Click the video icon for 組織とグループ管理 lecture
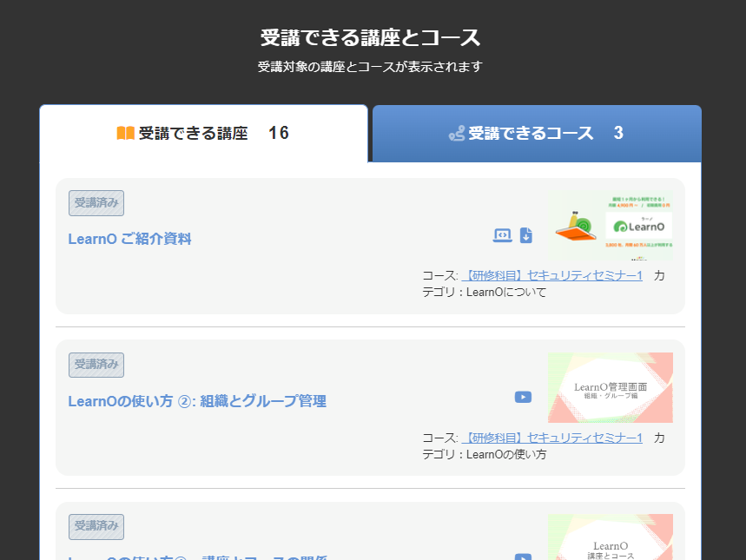This screenshot has height=560, width=746. pos(523,397)
